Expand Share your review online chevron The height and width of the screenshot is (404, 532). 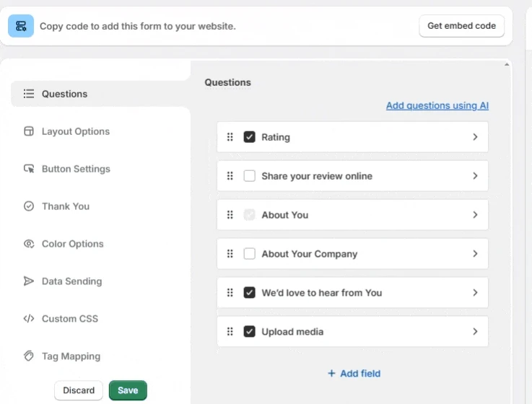(475, 176)
